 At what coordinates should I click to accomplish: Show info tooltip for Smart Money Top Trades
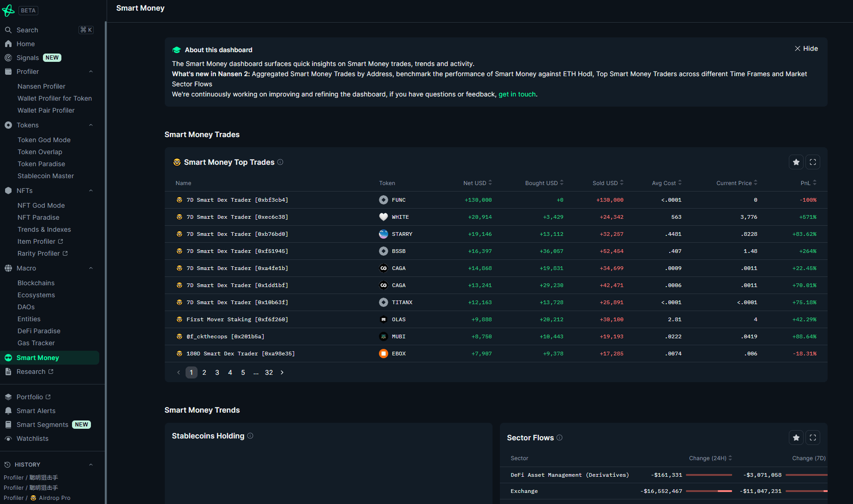click(x=280, y=162)
